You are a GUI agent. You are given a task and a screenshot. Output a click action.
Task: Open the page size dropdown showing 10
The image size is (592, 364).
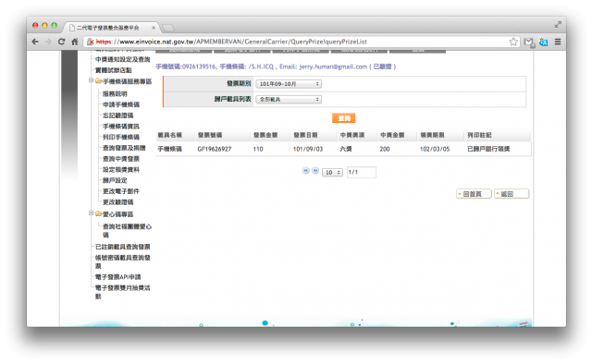(332, 173)
